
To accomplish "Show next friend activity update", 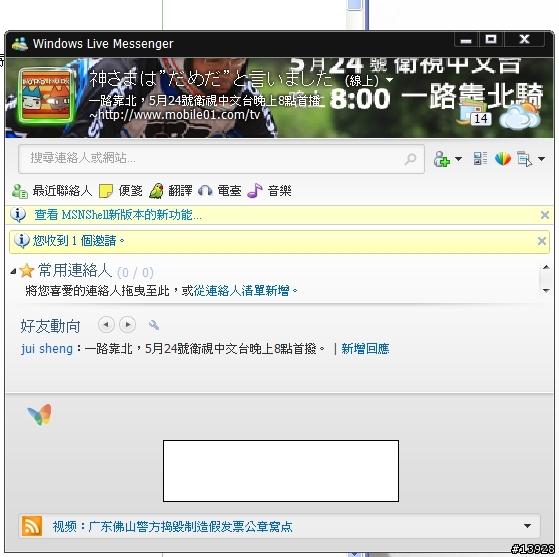I will (127, 325).
